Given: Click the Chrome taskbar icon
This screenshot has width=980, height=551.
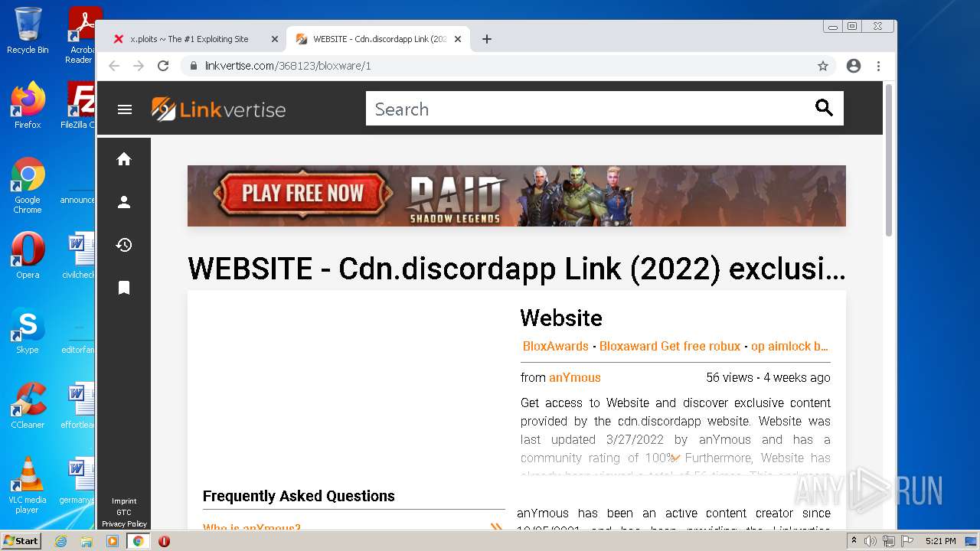Looking at the screenshot, I should [x=139, y=541].
